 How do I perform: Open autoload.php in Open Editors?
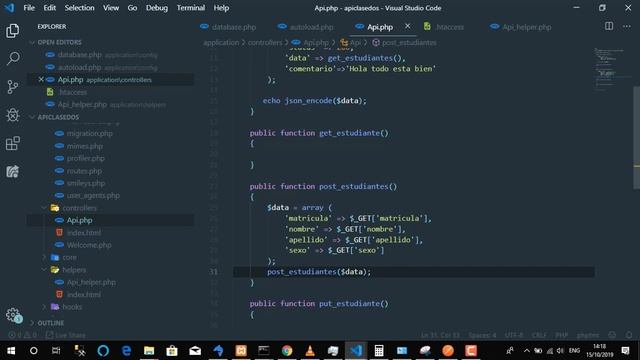coord(79,67)
